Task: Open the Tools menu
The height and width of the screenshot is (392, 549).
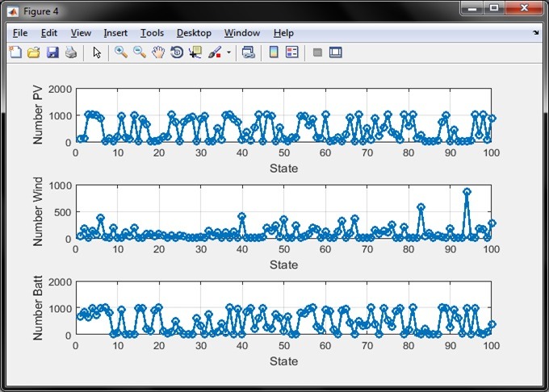Action: click(152, 33)
